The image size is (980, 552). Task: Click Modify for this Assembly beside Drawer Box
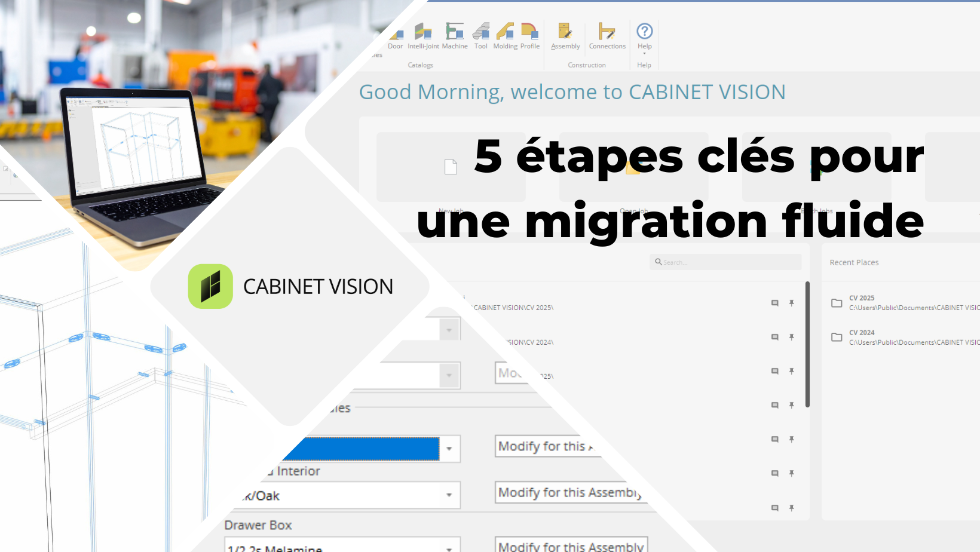[x=571, y=545]
